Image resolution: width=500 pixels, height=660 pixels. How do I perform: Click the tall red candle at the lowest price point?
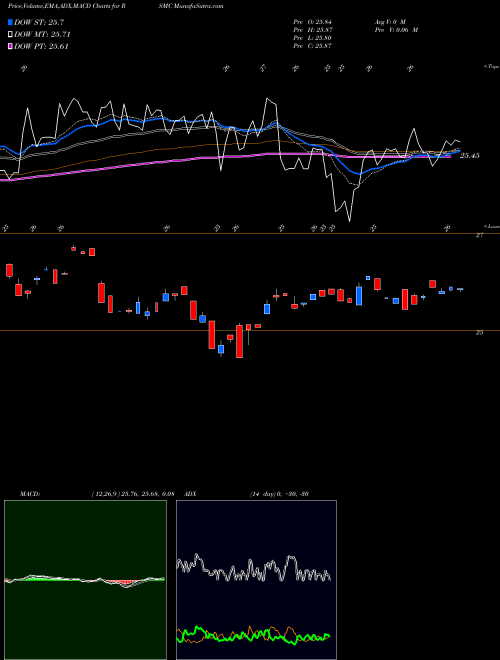coord(239,341)
